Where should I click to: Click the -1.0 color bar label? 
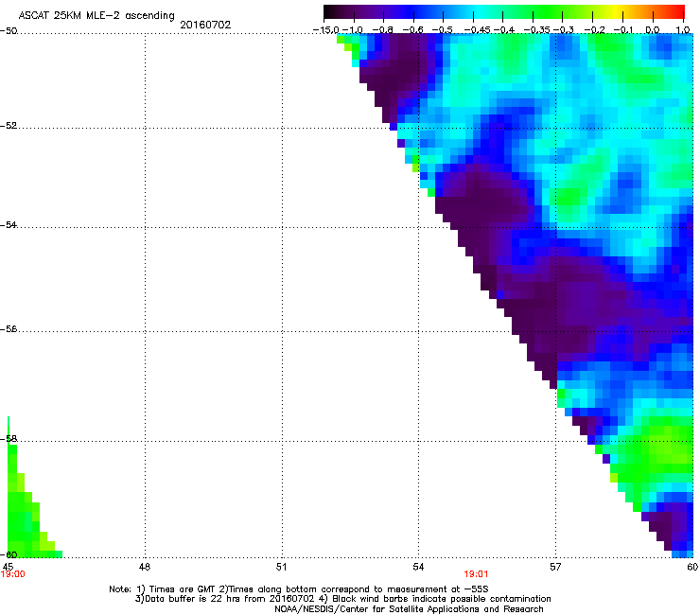pyautogui.click(x=353, y=30)
